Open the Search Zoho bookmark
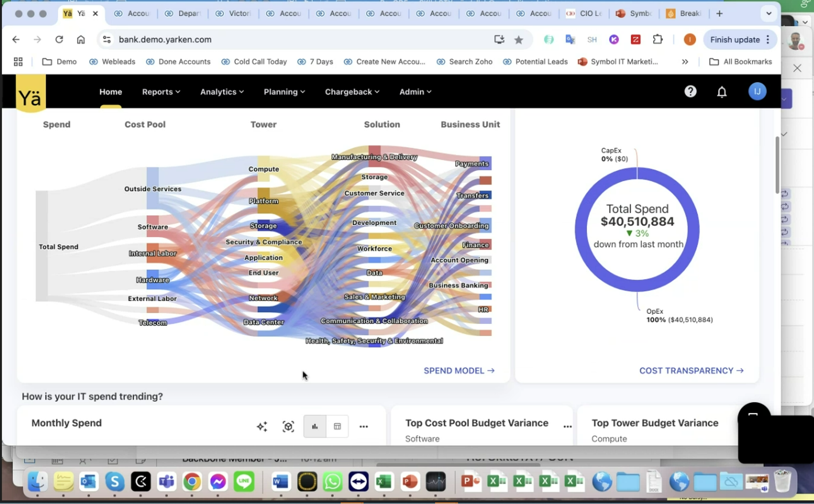The width and height of the screenshot is (814, 504). tap(464, 62)
